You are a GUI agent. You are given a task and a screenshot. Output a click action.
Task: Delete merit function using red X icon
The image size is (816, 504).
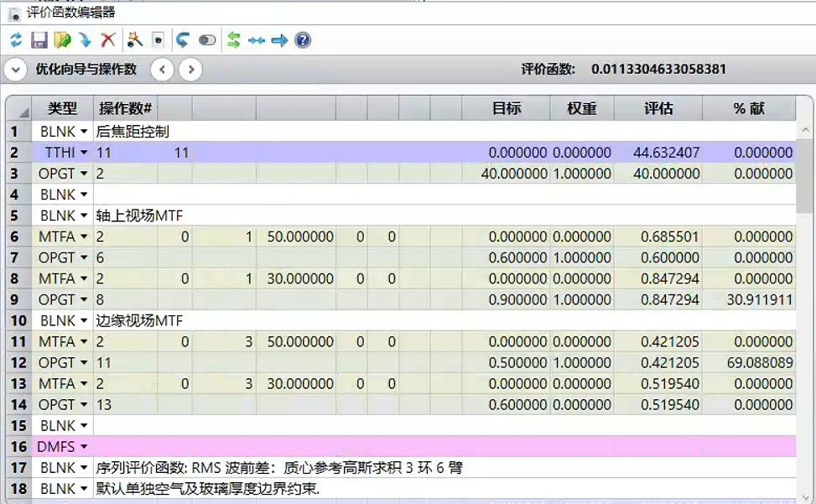(108, 40)
